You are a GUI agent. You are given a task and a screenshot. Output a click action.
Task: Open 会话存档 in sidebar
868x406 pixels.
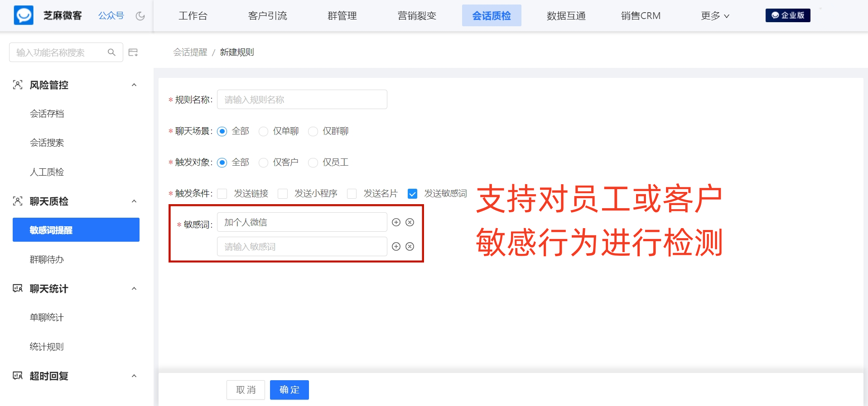coord(47,114)
